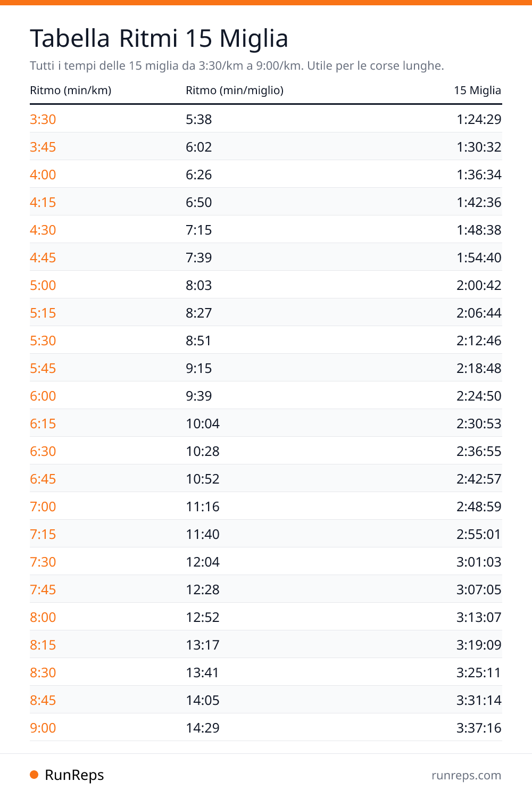Open the runreps.com link
532x798 pixels.
point(467,775)
